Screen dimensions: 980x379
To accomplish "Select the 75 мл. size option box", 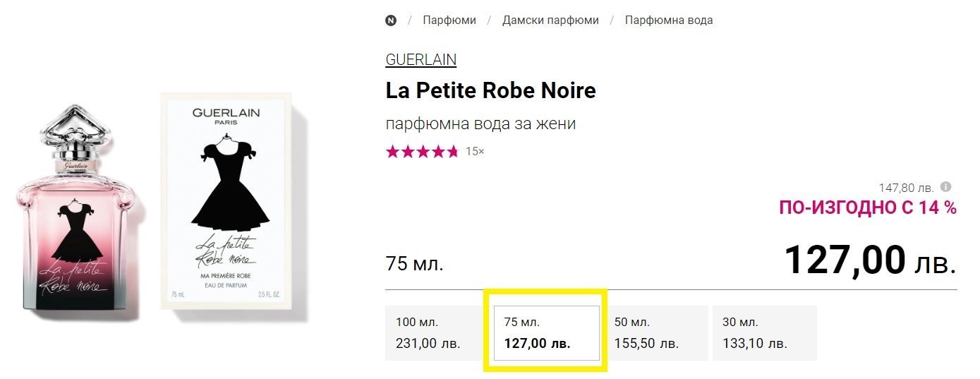I will 546,333.
